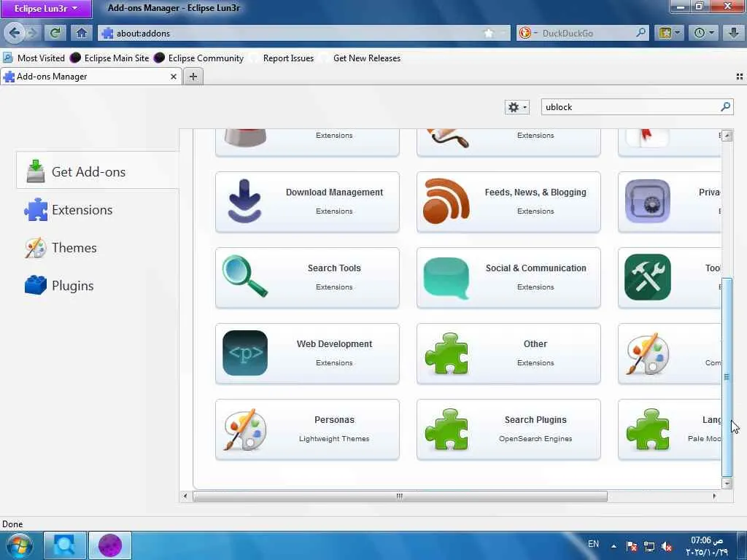Open the Most Visited bookmarks folder

click(x=34, y=58)
